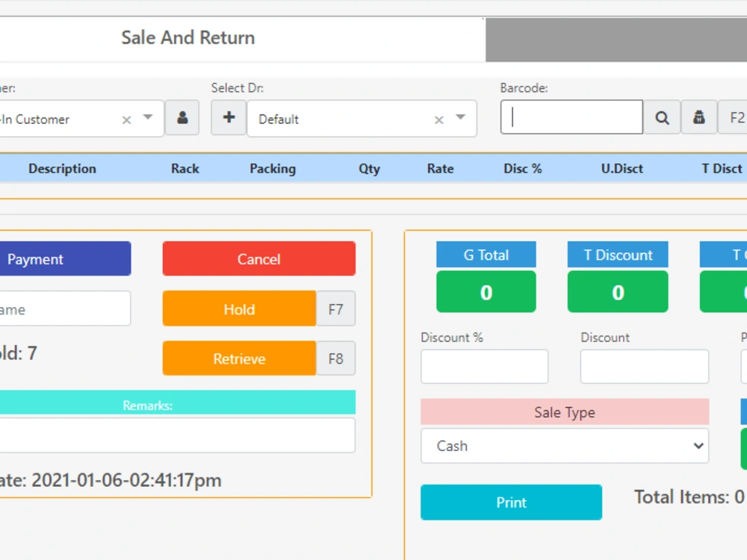
Task: Click the orange Retrieve button
Action: [x=239, y=358]
